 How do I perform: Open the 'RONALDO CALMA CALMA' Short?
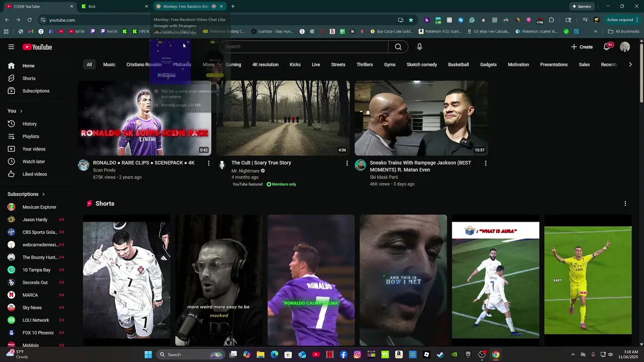coord(311,280)
